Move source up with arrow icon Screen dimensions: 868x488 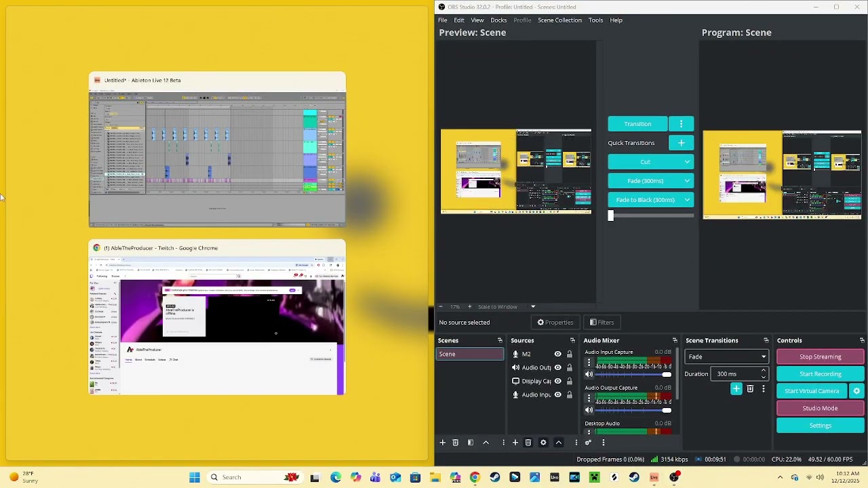click(559, 443)
